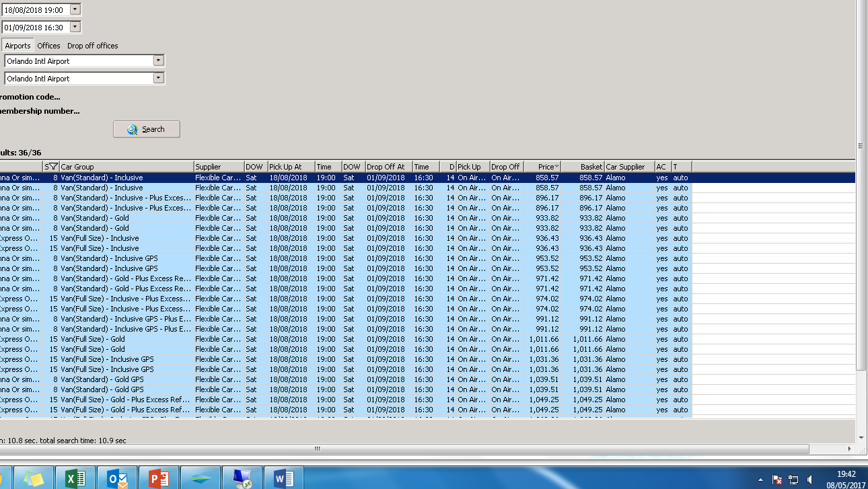
Task: Open Excel from the taskbar
Action: click(74, 478)
